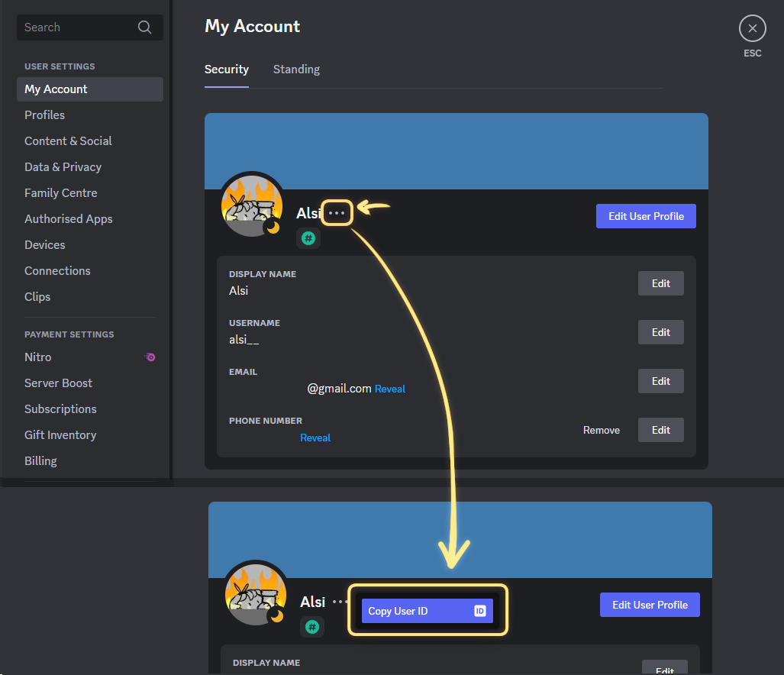Switch to the Standing tab
Screen dimensions: 784x675
pos(296,69)
